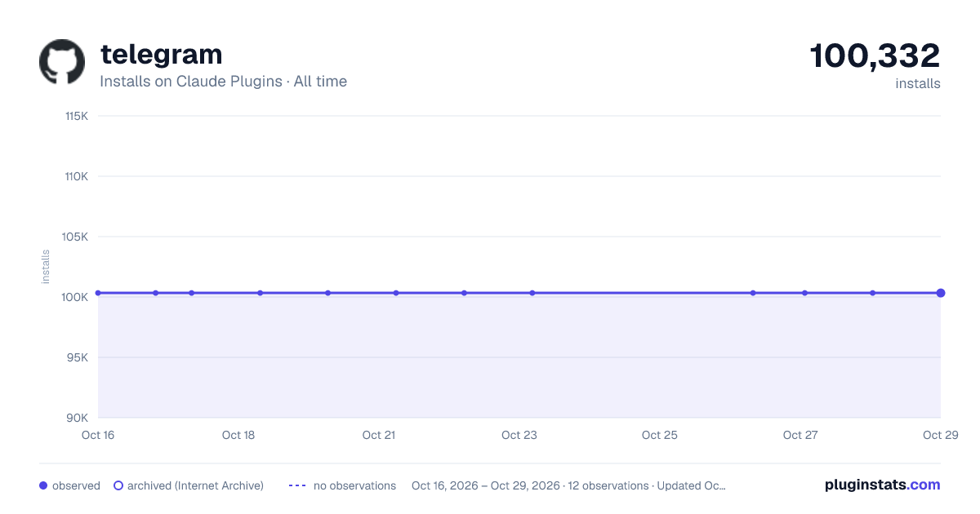Click 'archived (Internet Archive)' legend label
Screen dimensions: 980x514
click(x=195, y=485)
